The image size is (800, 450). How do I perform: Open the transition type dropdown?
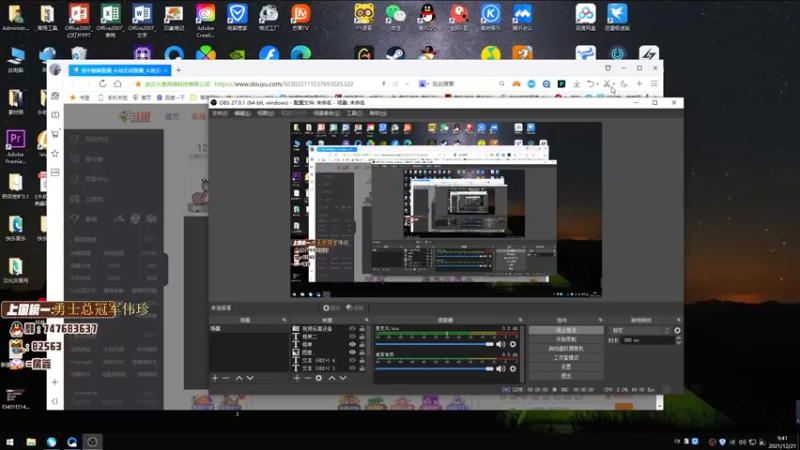pyautogui.click(x=640, y=331)
